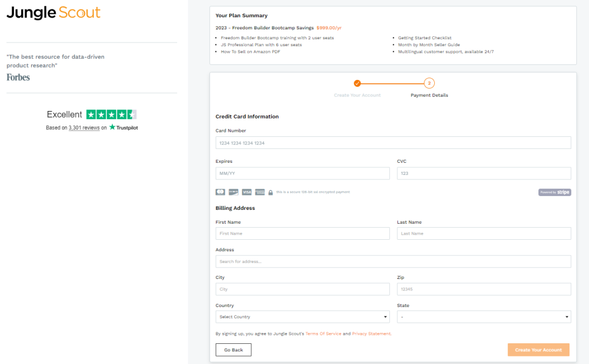Click the Zip code field
The height and width of the screenshot is (364, 589).
click(x=484, y=289)
